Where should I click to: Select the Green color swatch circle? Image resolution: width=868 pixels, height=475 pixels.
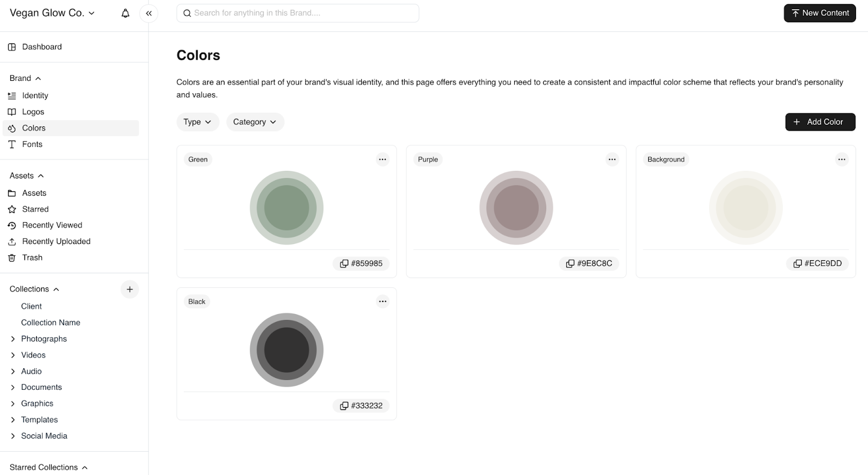[286, 208]
